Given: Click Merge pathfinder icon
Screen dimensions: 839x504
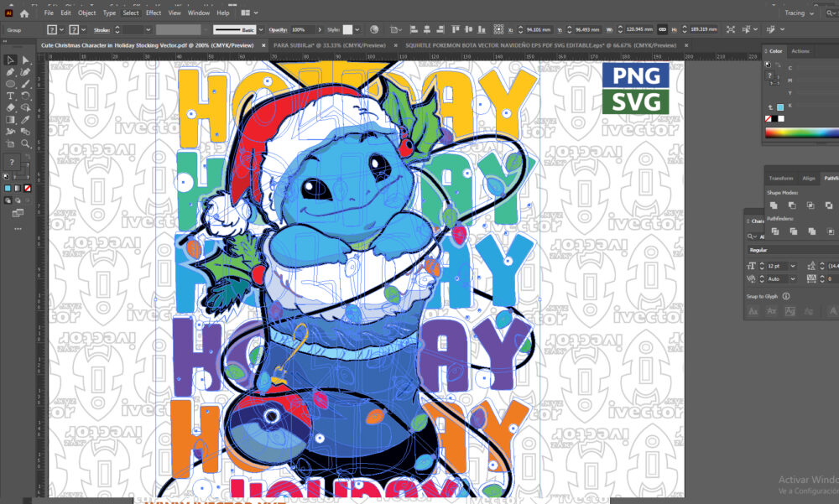Looking at the screenshot, I should tap(812, 231).
